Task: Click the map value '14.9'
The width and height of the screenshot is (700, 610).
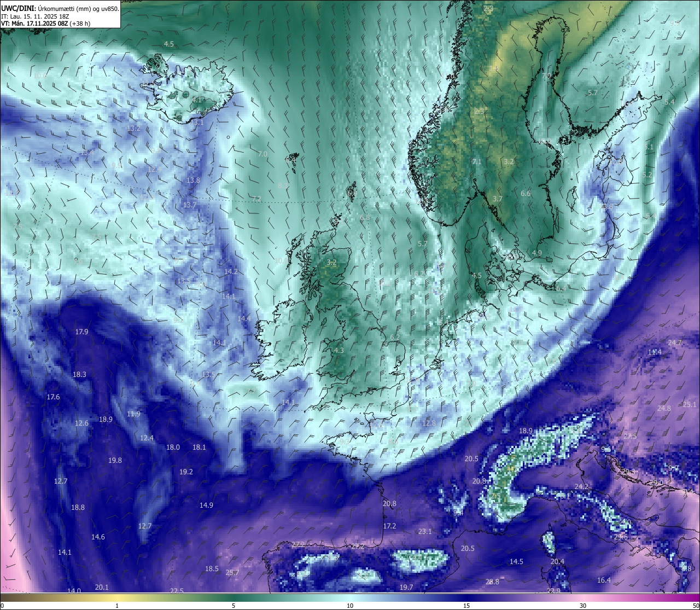Action: point(206,505)
